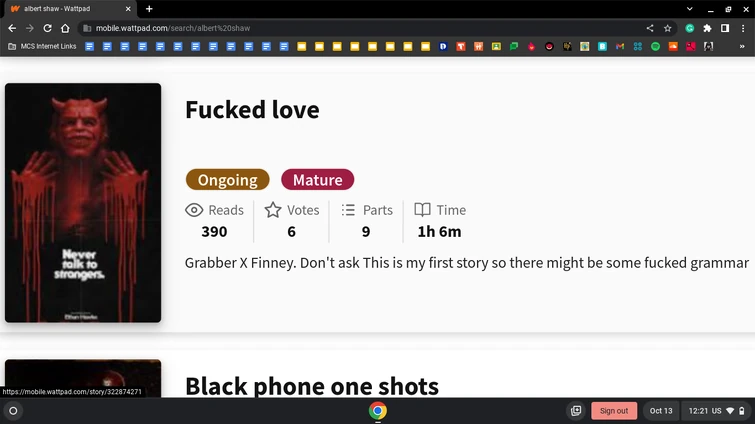Open the Oct 13 calendar date
Image resolution: width=755 pixels, height=424 pixels.
[x=661, y=411]
